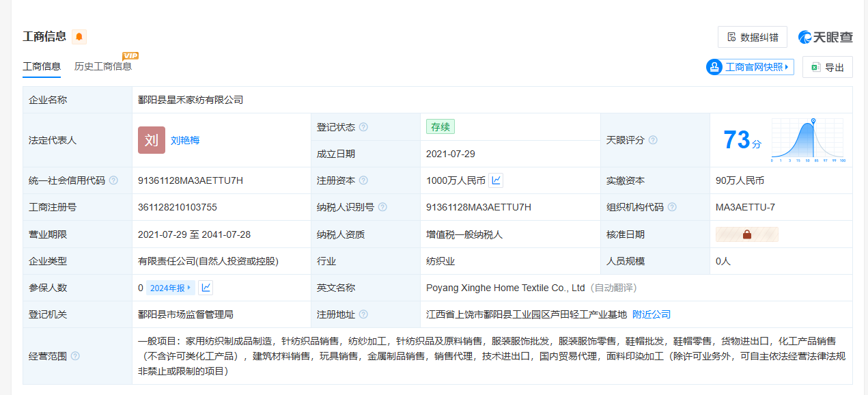Image resolution: width=868 pixels, height=395 pixels.
Task: Click the 鄱阳县市场监督管理局 registration authority
Action: tap(186, 314)
